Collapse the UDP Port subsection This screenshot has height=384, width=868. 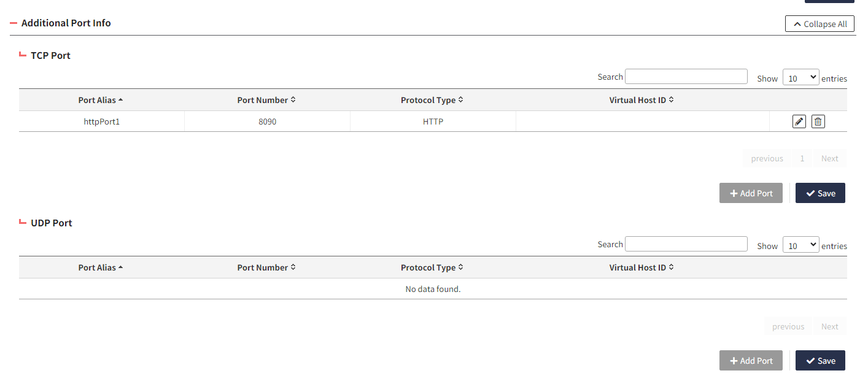[23, 223]
